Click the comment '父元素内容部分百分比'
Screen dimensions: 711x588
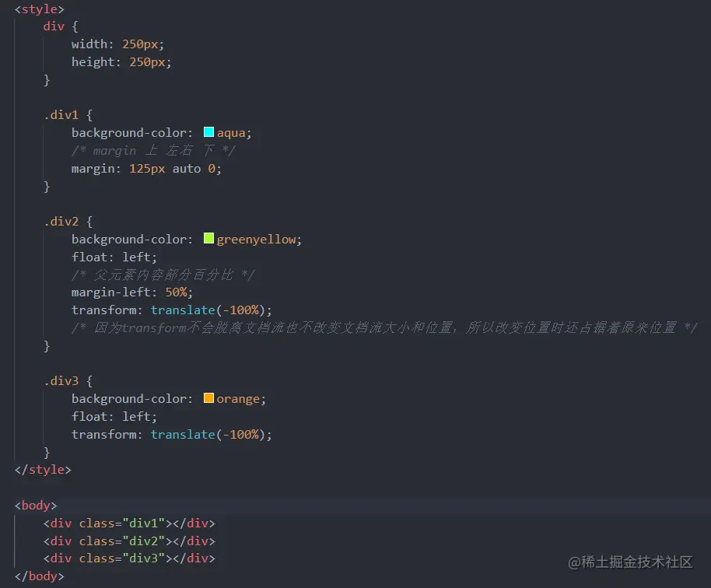pyautogui.click(x=163, y=275)
